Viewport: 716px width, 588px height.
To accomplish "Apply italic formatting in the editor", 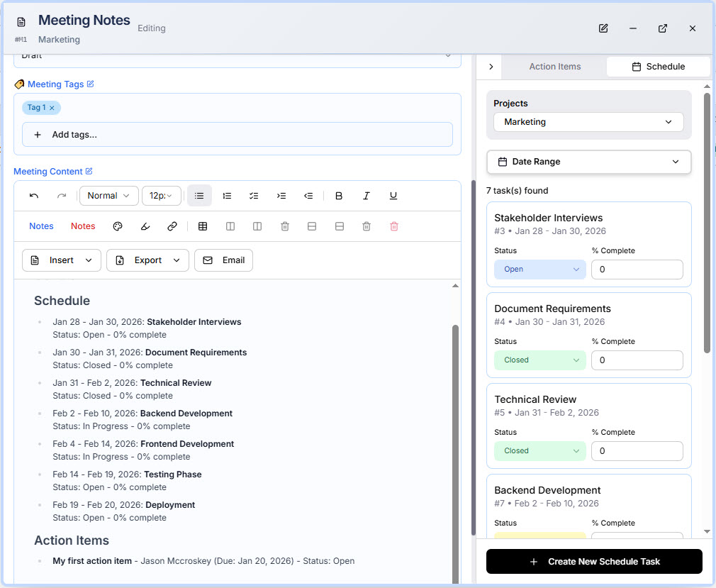I will point(366,195).
